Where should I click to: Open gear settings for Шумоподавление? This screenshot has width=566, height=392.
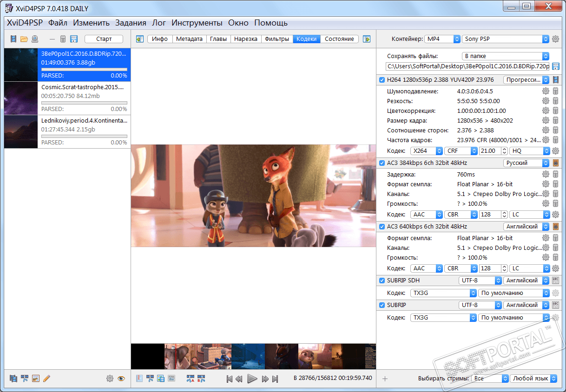pos(546,91)
